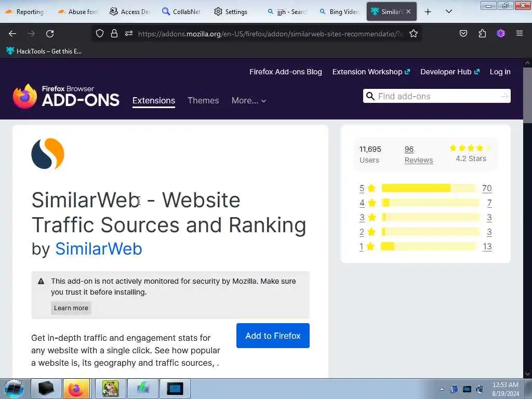This screenshot has width=532, height=399.
Task: Open tracking protection shield icon
Action: pos(99,34)
